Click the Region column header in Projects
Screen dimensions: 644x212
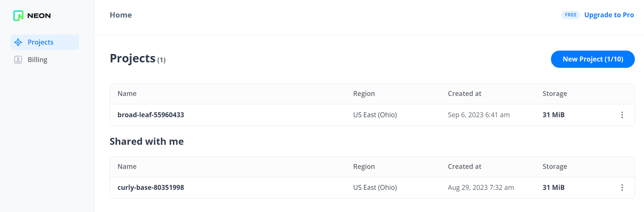364,94
